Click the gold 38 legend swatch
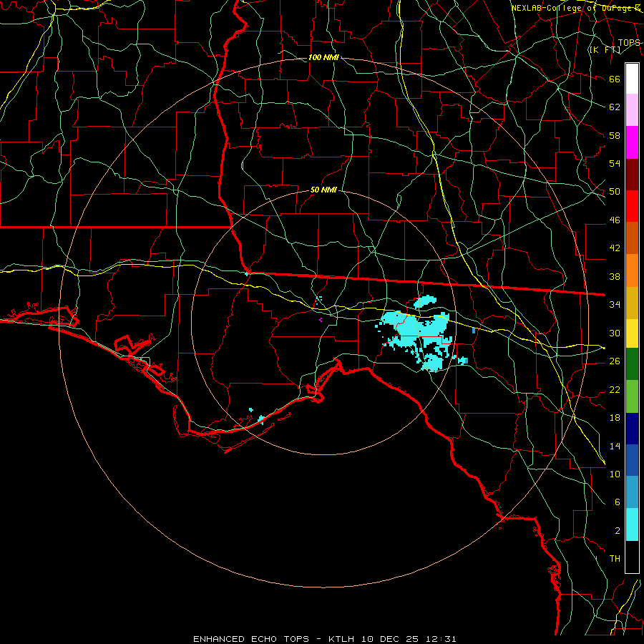The width and height of the screenshot is (644, 644). [632, 303]
